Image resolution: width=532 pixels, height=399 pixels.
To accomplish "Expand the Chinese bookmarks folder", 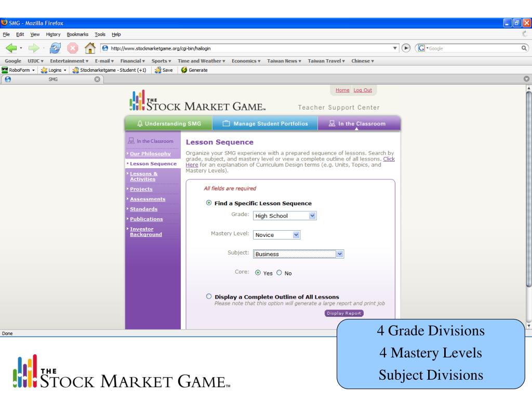I will pos(362,61).
